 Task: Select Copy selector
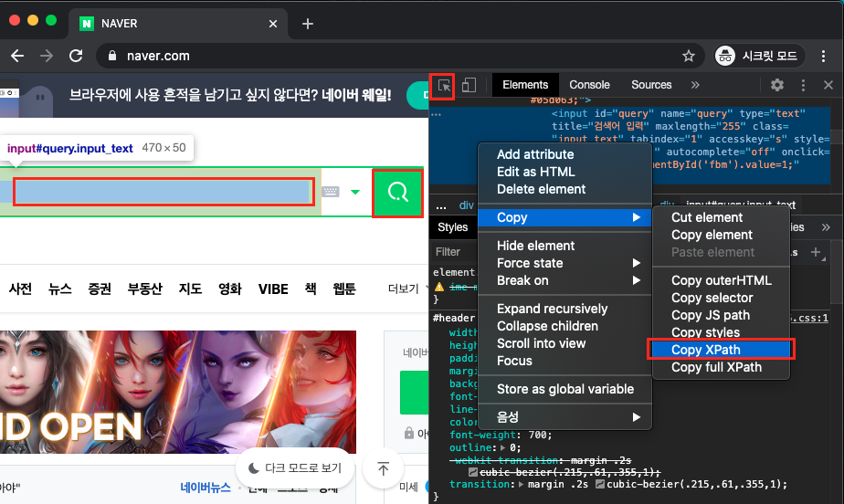coord(721,298)
